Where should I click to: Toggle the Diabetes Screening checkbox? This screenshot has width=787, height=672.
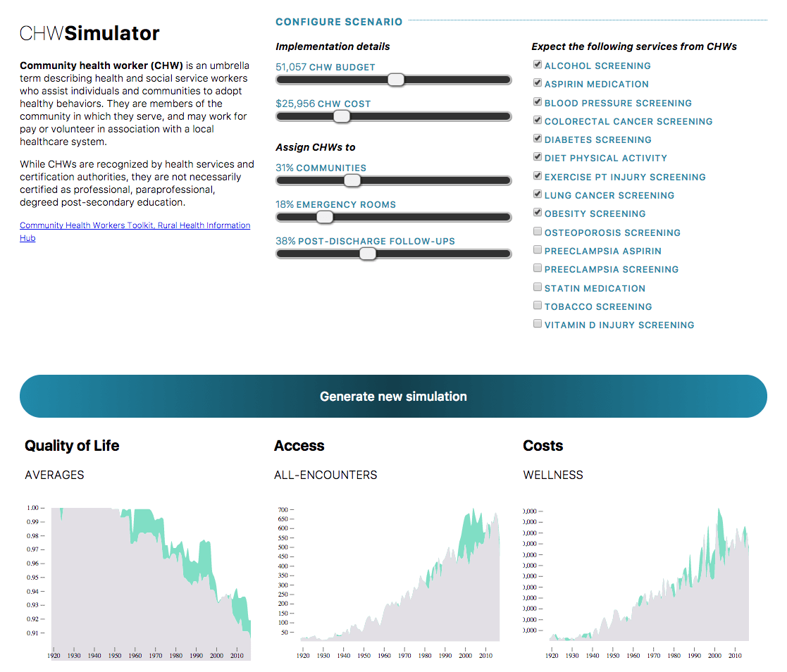[x=538, y=139]
